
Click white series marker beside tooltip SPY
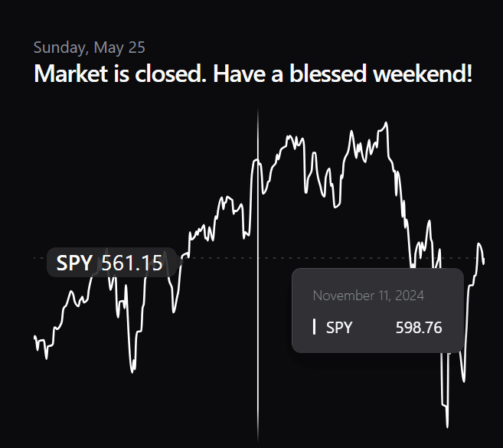coord(315,328)
